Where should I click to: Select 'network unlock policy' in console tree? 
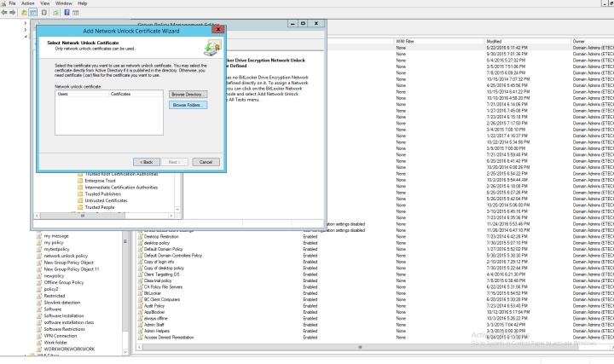click(66, 256)
